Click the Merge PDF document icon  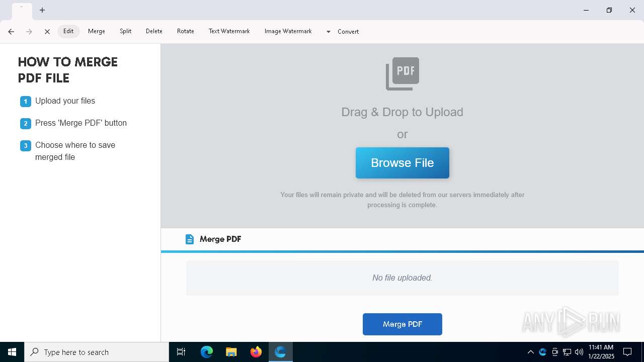point(189,239)
